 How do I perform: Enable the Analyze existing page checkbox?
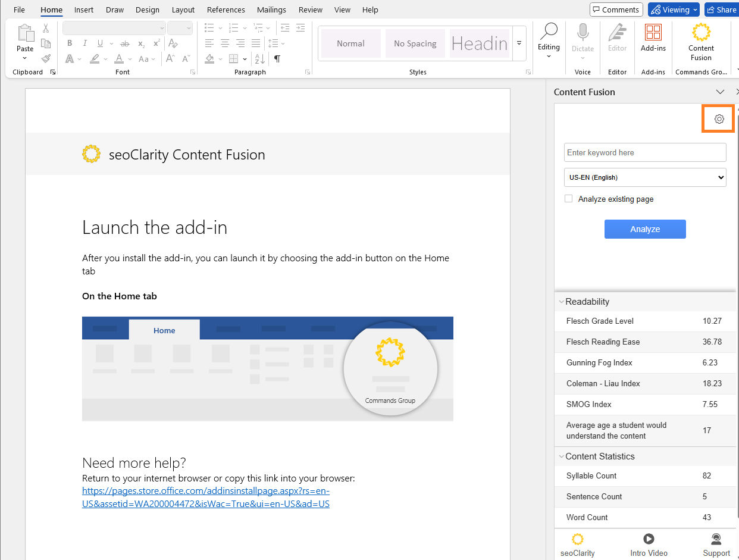(568, 199)
